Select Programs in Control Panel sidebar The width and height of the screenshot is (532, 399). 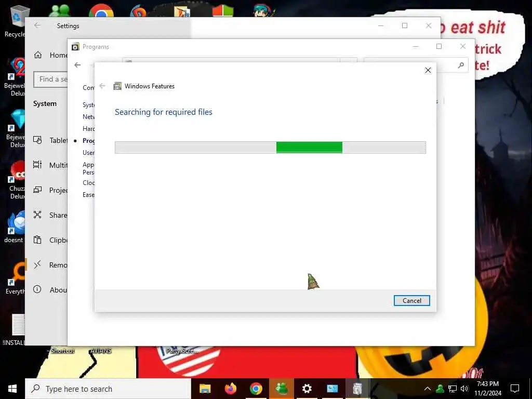coord(88,140)
